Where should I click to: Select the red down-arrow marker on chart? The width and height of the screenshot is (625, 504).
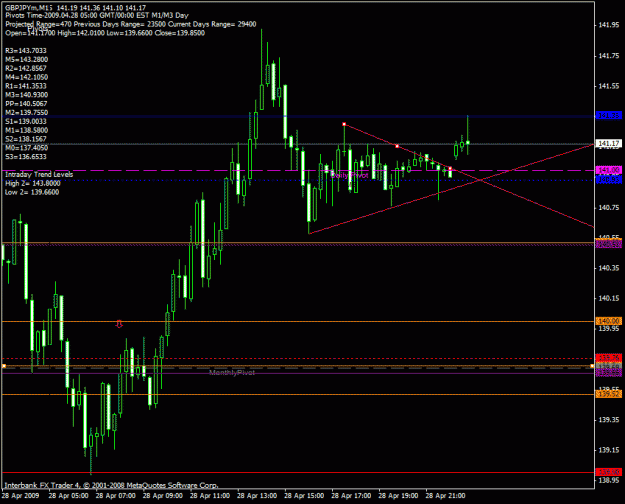pos(119,324)
